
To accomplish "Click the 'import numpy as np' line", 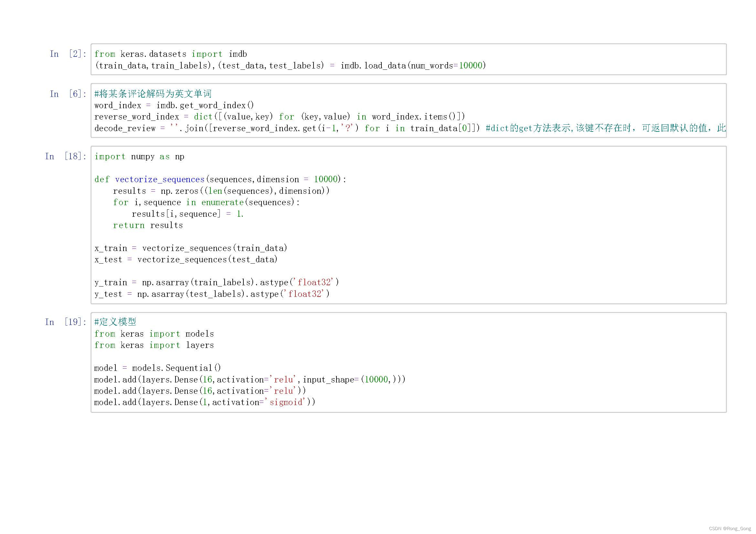I will coord(139,157).
